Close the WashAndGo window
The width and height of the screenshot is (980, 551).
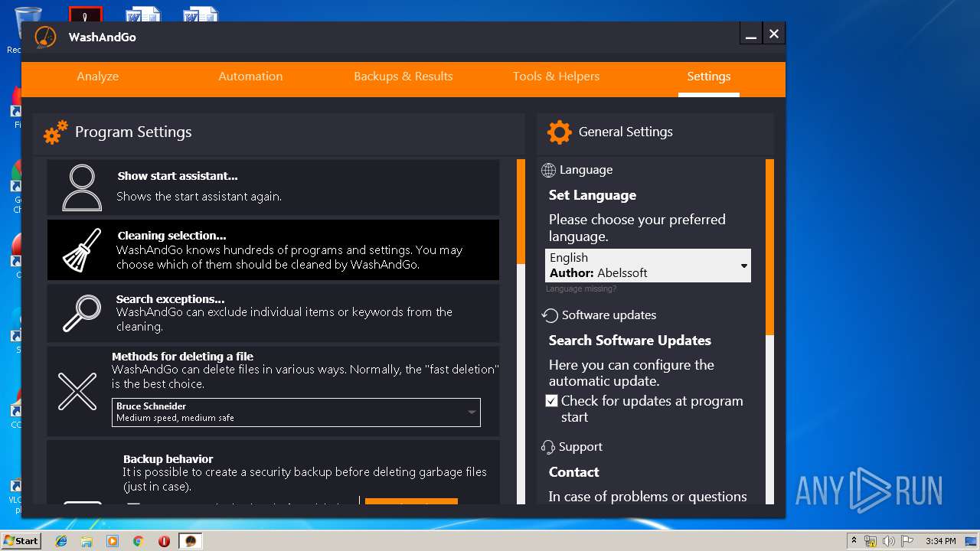point(774,34)
